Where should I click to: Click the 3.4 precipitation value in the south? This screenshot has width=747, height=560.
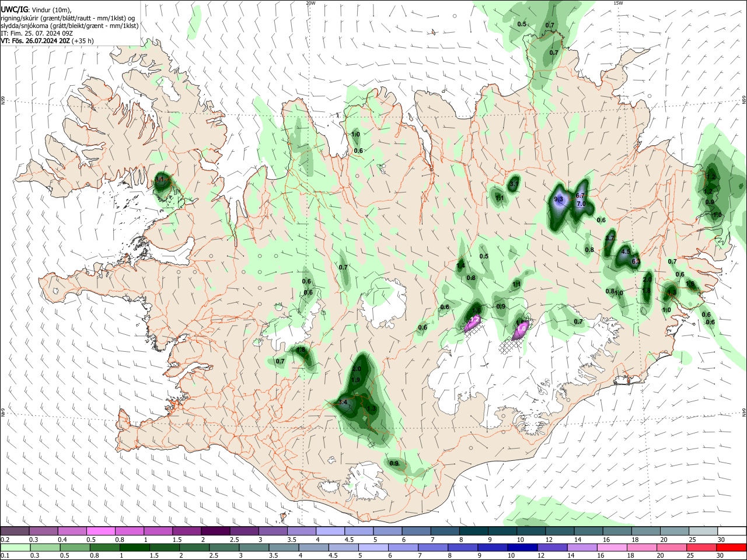[x=343, y=402]
